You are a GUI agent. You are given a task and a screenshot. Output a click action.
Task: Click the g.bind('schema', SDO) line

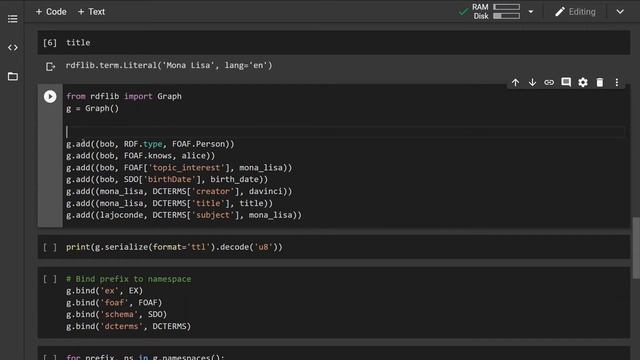click(116, 314)
